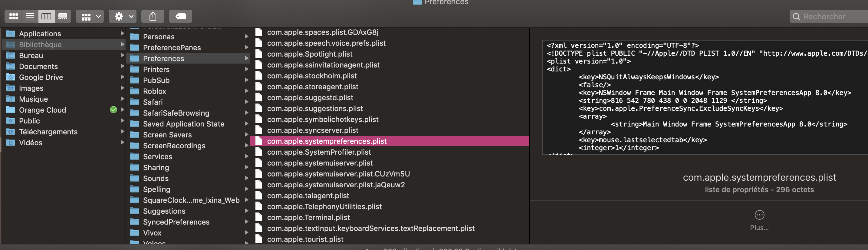868x250 pixels.
Task: Click the Share toolbar button
Action: 153,16
